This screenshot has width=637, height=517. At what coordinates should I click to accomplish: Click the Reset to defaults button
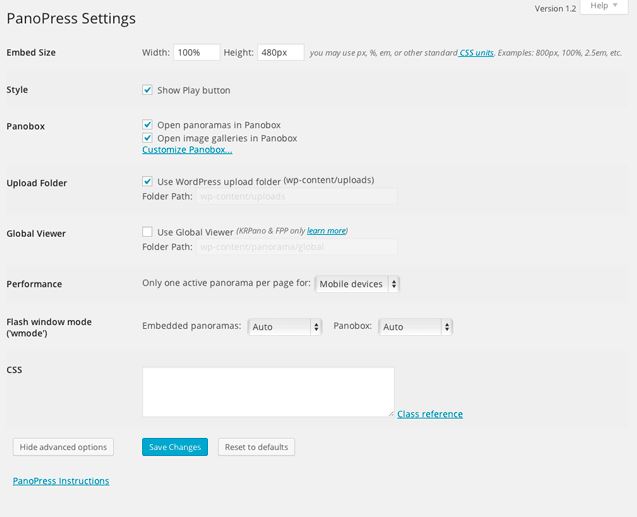pyautogui.click(x=256, y=447)
